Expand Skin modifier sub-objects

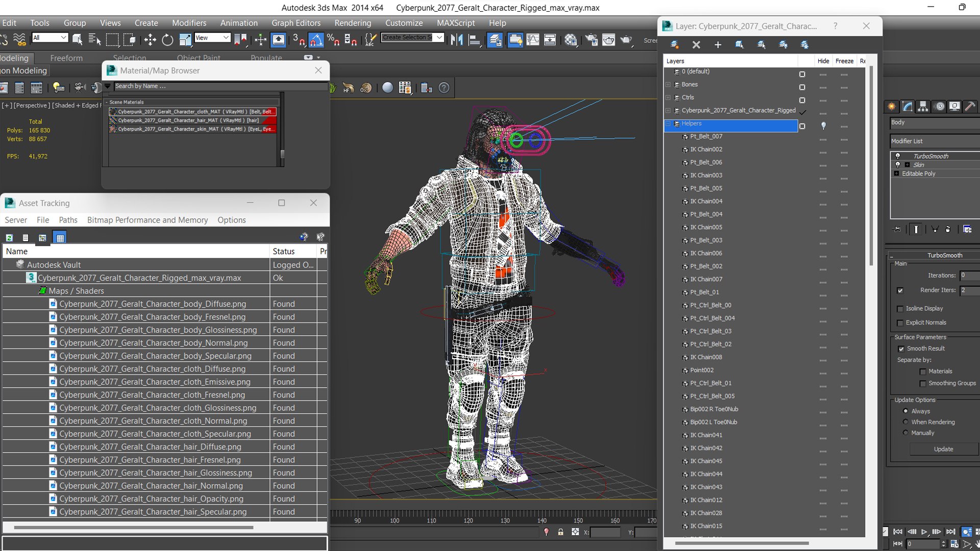[907, 165]
